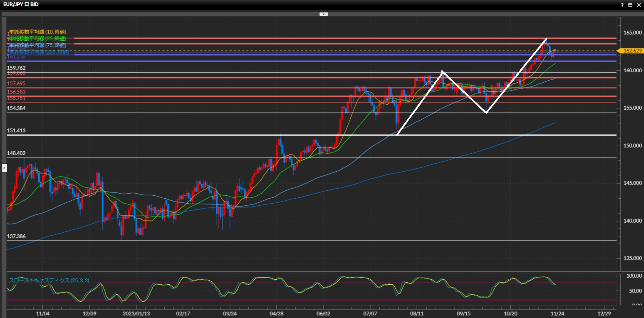This screenshot has height=318, width=644.
Task: Select the 75-period moving average label
Action: coord(37,45)
